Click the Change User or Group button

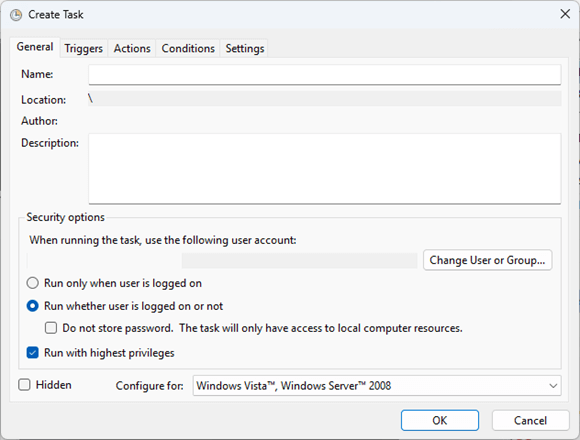pyautogui.click(x=488, y=260)
